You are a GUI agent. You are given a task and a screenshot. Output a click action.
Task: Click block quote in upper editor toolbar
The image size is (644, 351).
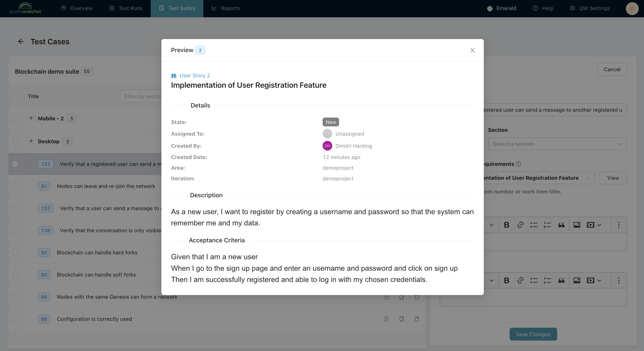click(x=562, y=225)
